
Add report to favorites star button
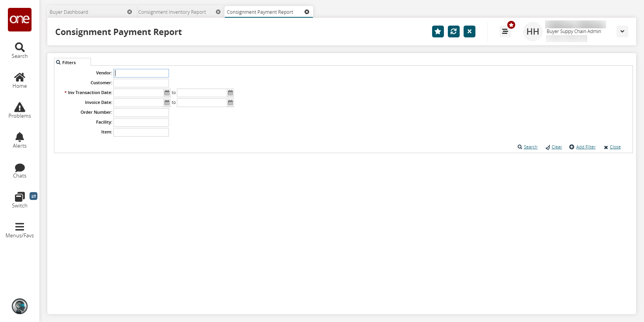438,31
